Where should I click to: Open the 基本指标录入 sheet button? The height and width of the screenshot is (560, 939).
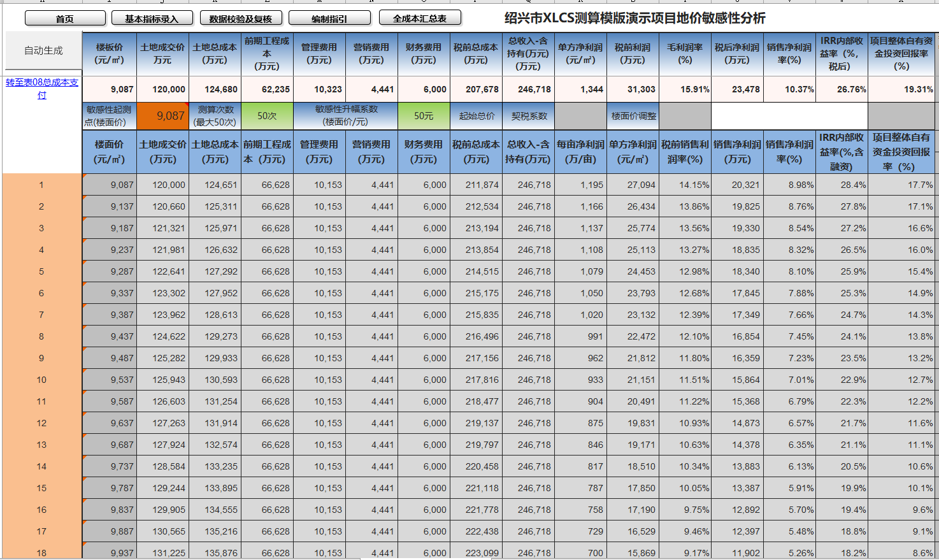tap(152, 18)
